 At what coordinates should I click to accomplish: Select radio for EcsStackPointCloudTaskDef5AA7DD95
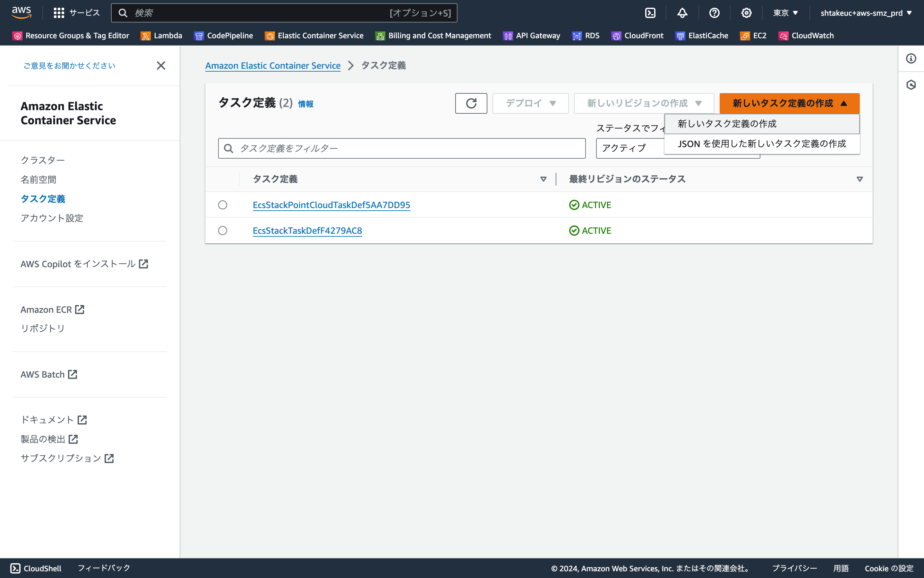point(223,205)
